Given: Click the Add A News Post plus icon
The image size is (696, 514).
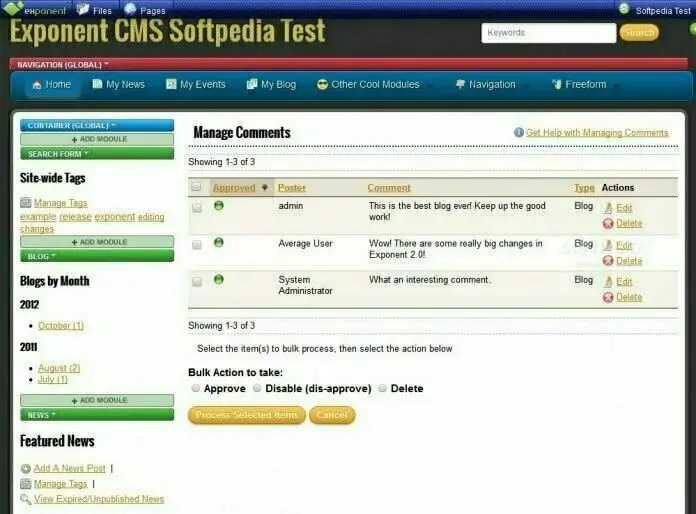Looking at the screenshot, I should (x=26, y=468).
